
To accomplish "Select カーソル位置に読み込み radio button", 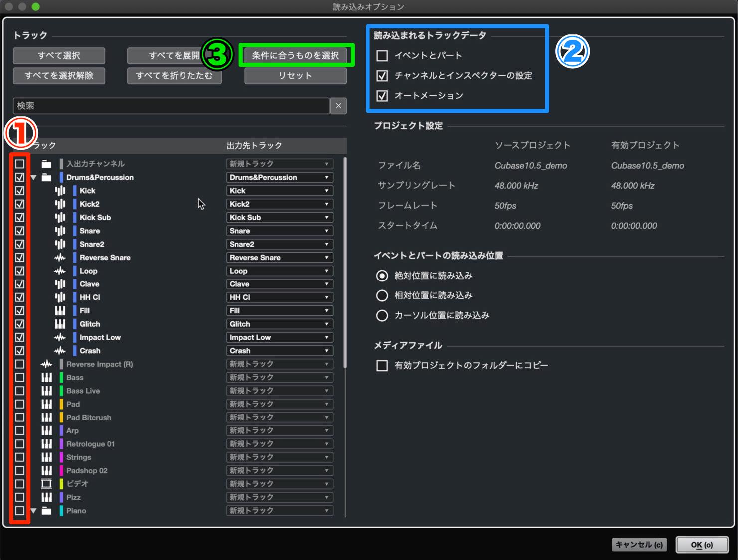I will tap(382, 315).
